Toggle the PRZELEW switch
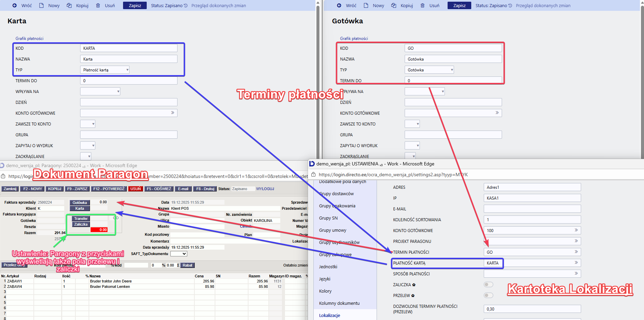644x320 pixels. [488, 295]
